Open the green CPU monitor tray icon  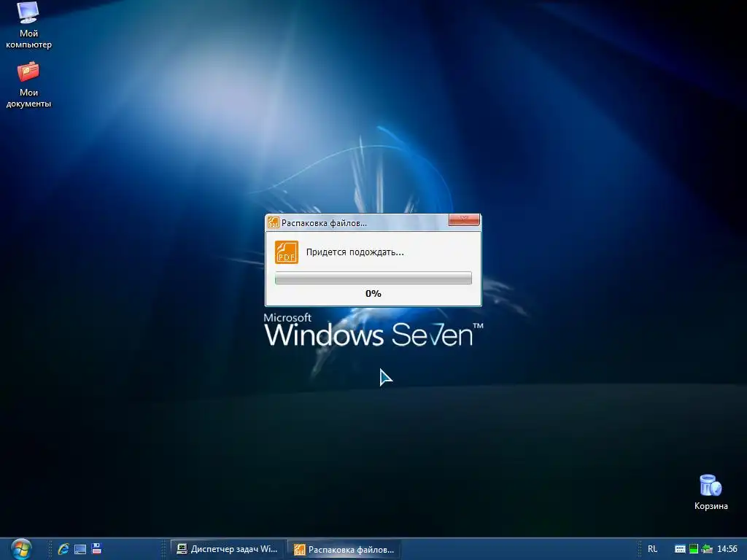(x=694, y=549)
